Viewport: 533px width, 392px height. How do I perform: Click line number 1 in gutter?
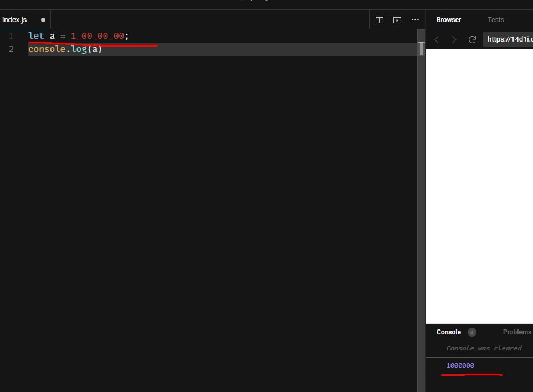(x=11, y=35)
